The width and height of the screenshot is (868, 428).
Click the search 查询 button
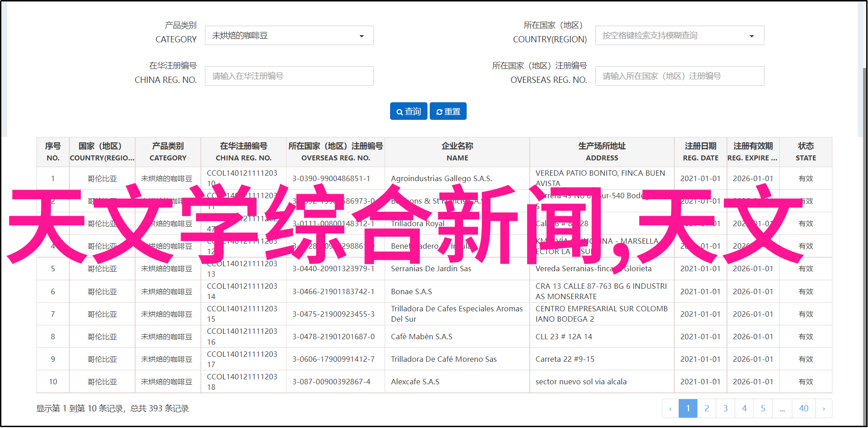tap(409, 111)
